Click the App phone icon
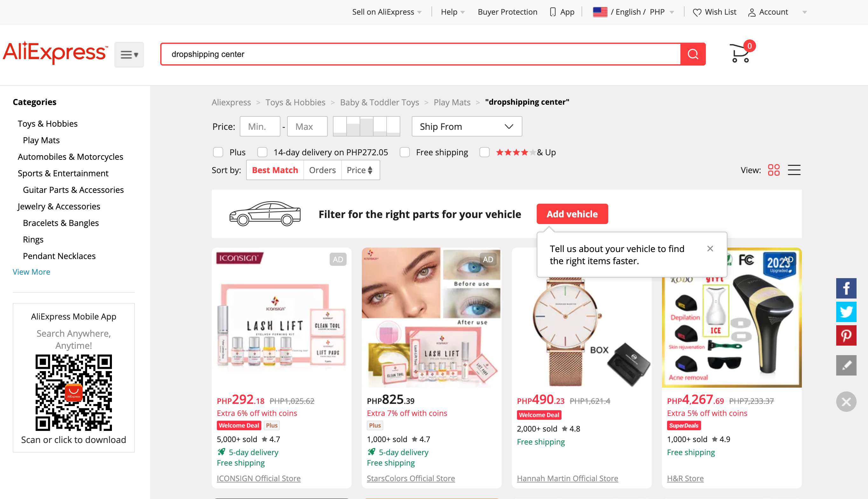The height and width of the screenshot is (499, 868). point(553,12)
